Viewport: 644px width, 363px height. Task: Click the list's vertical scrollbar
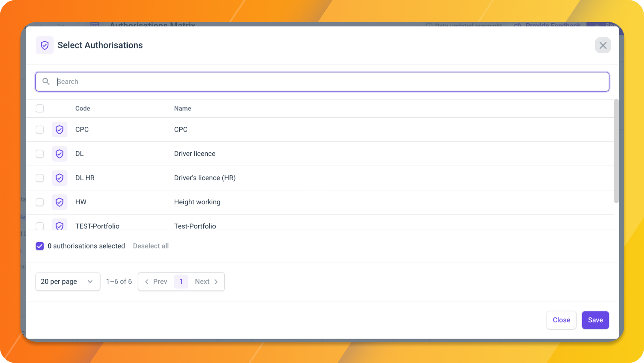(x=616, y=152)
